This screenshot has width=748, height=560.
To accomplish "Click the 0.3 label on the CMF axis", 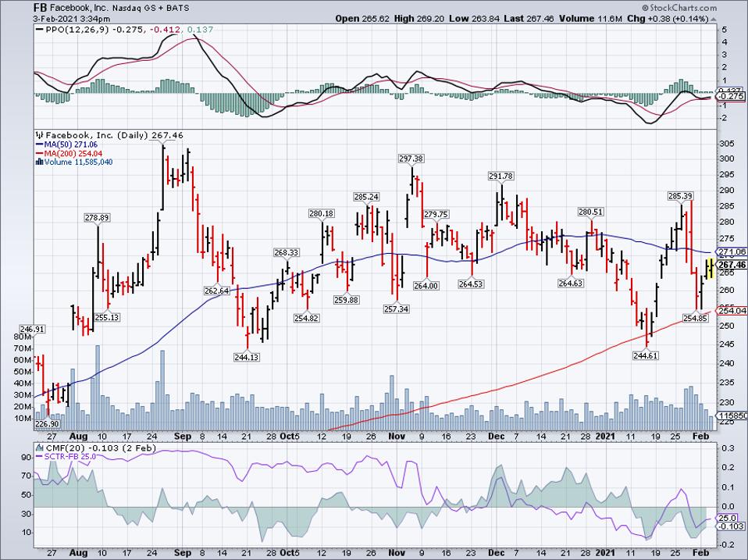I will 728,448.
